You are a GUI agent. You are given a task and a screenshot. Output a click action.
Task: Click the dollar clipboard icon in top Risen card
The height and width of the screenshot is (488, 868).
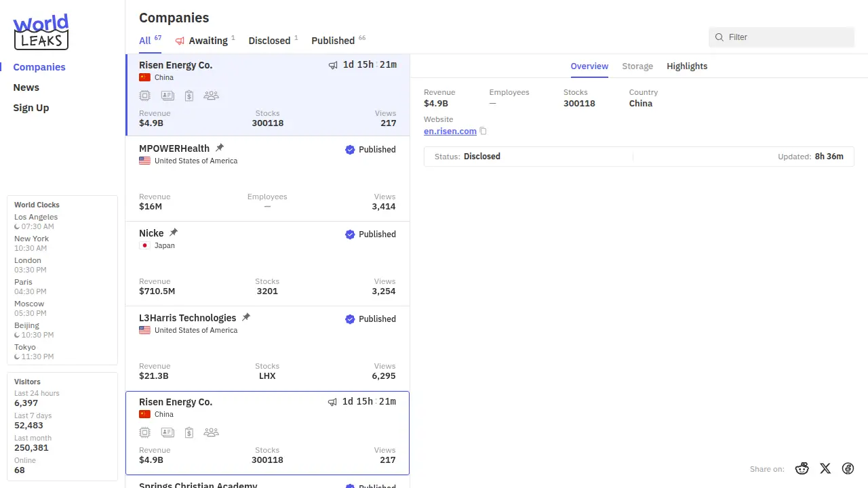point(189,96)
